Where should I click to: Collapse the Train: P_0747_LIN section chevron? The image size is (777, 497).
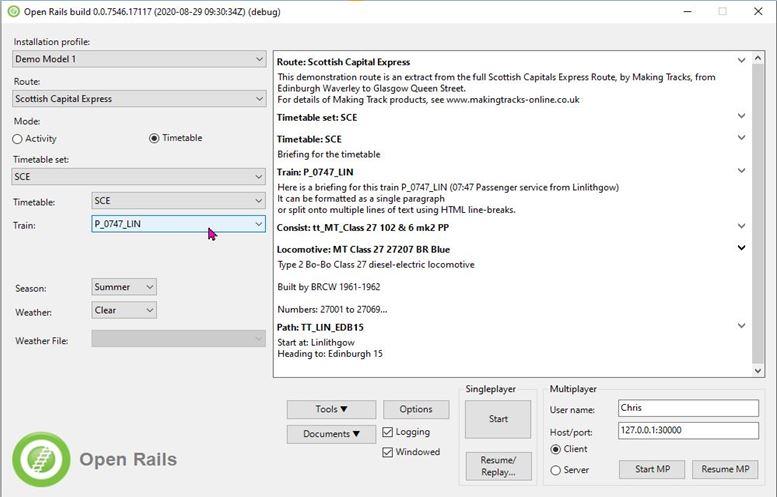pyautogui.click(x=741, y=171)
